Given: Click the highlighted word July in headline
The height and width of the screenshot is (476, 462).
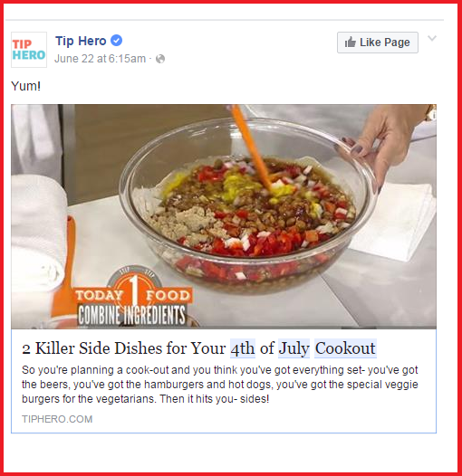Looking at the screenshot, I should tap(294, 348).
